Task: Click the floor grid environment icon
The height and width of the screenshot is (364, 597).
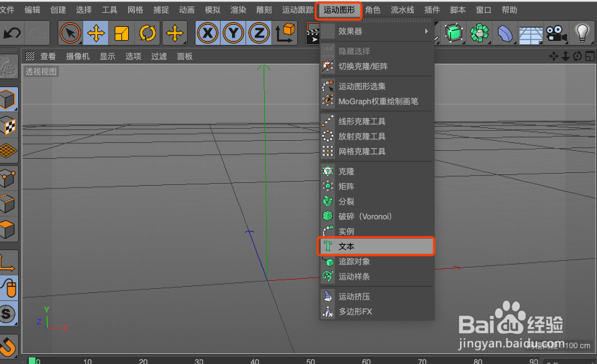Action: pos(531,34)
